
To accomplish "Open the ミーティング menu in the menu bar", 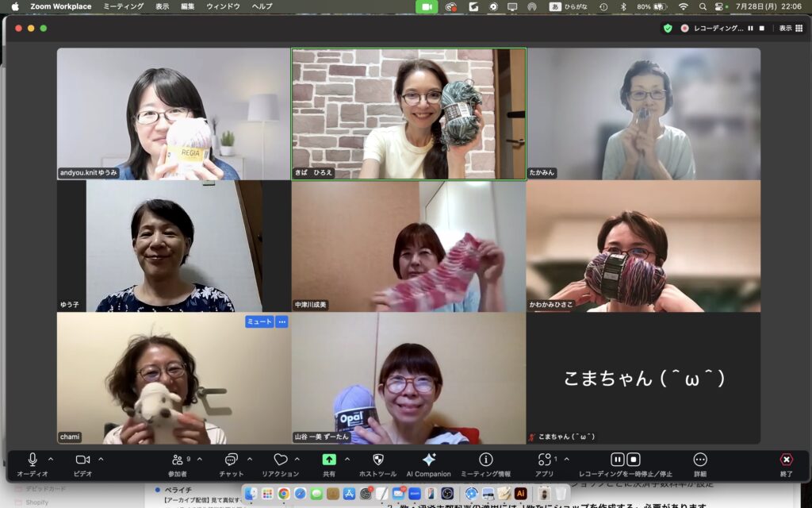I will tap(124, 6).
